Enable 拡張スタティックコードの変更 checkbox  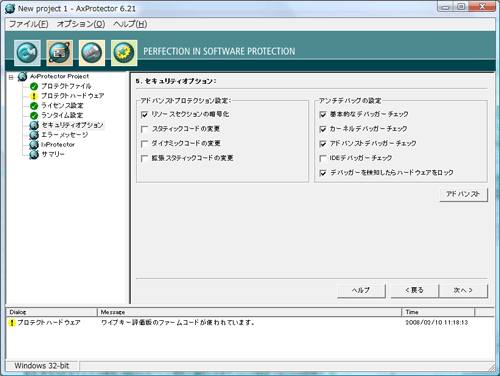click(144, 159)
